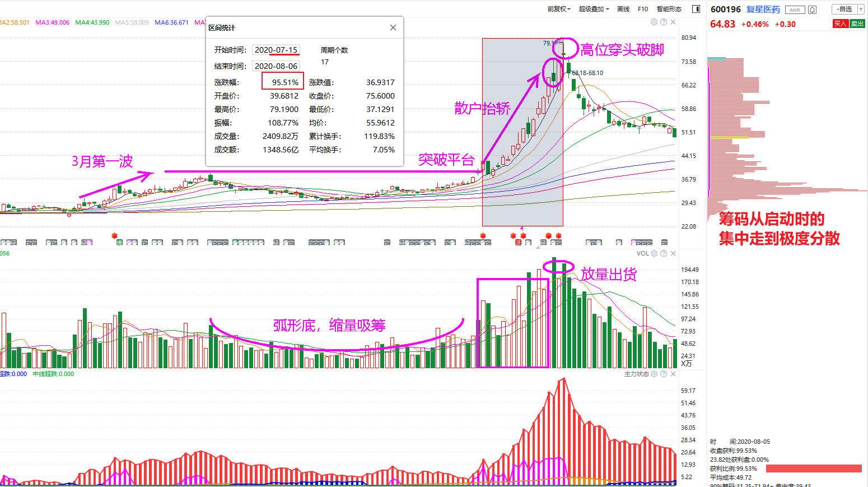Click the red 买入 buy button
The image size is (868, 487).
point(840,24)
